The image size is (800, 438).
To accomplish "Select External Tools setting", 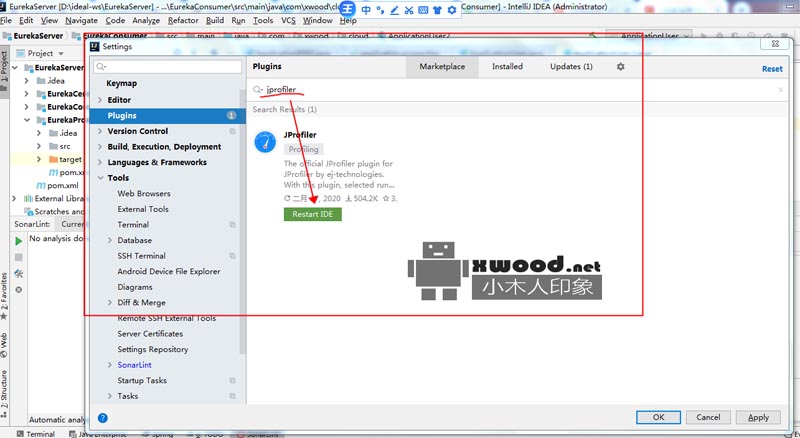I will (143, 209).
